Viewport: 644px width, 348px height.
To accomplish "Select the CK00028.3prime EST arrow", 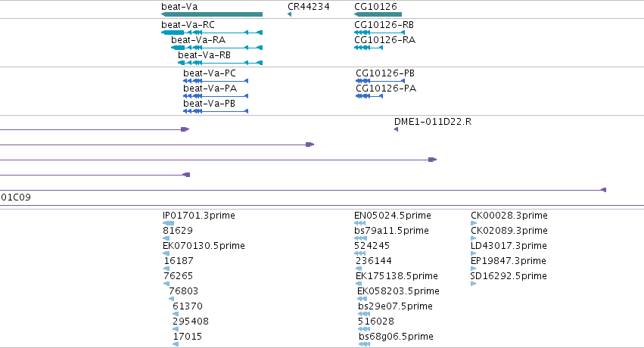I will (x=474, y=223).
